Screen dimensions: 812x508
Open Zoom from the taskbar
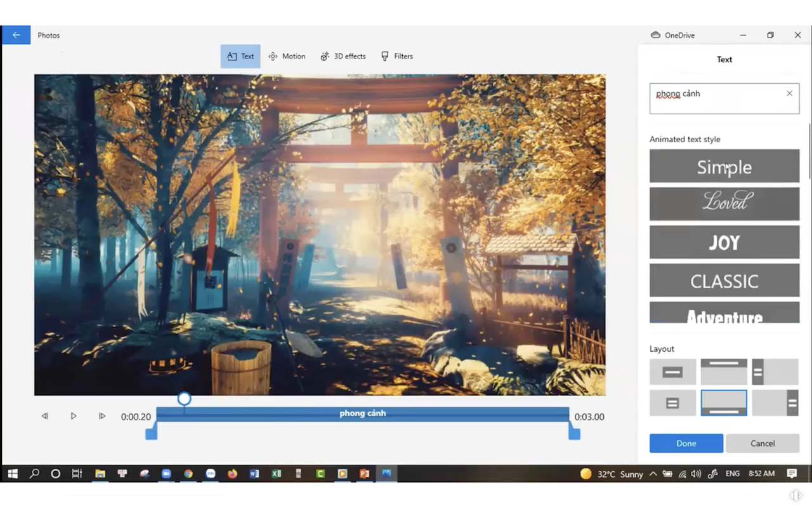pyautogui.click(x=166, y=474)
